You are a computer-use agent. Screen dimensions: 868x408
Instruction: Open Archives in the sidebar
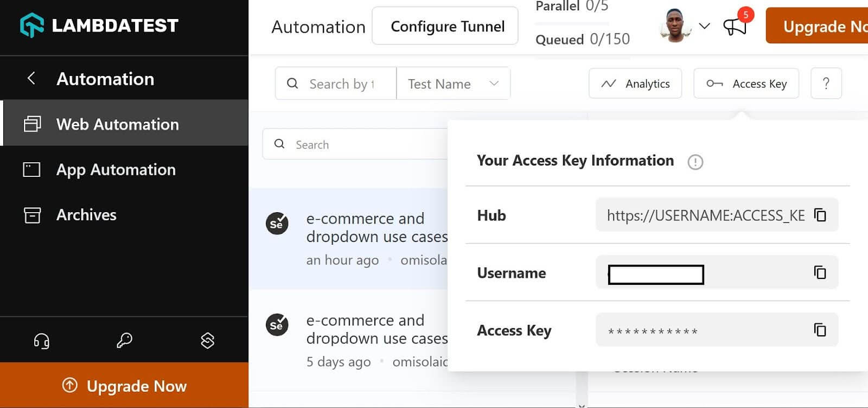pos(124,215)
